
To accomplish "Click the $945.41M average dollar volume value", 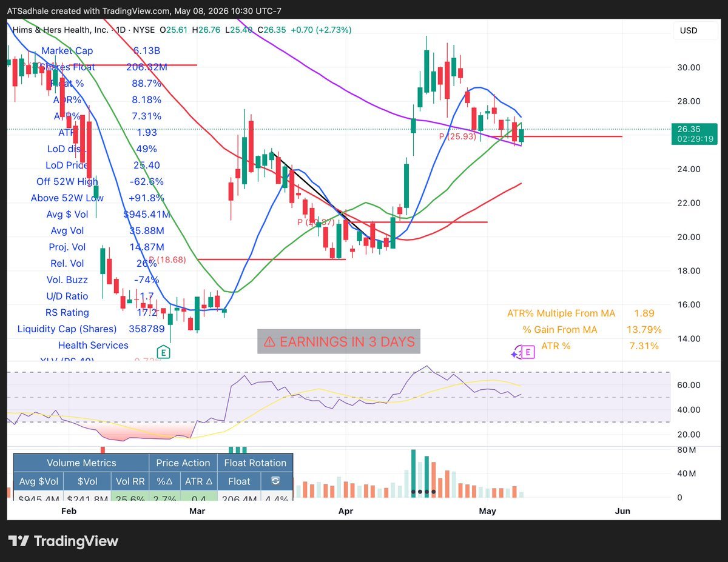I will point(147,215).
